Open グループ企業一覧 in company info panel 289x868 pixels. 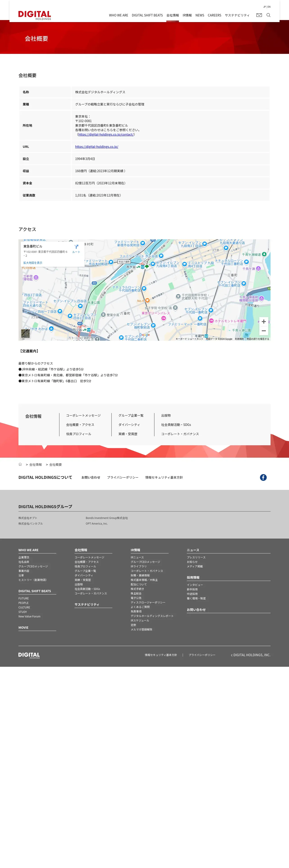pos(131,416)
